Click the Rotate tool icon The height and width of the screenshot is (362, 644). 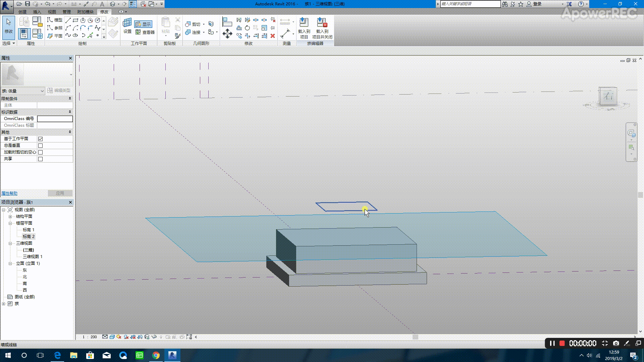click(x=247, y=28)
